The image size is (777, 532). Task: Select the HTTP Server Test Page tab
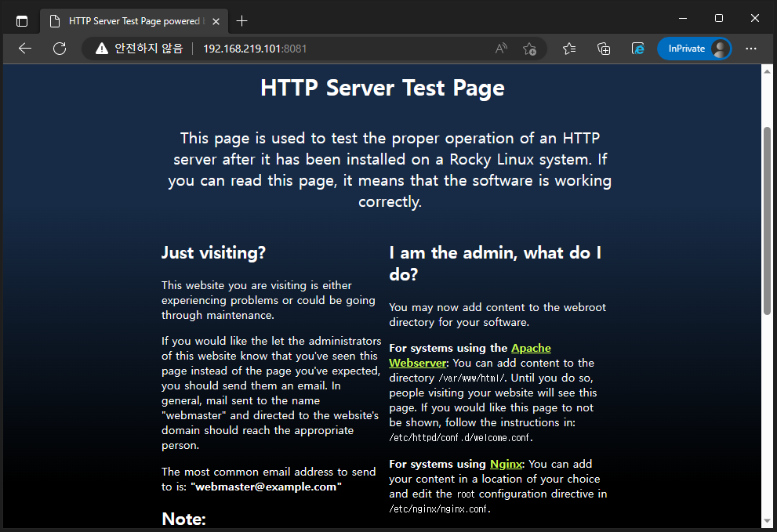point(135,21)
